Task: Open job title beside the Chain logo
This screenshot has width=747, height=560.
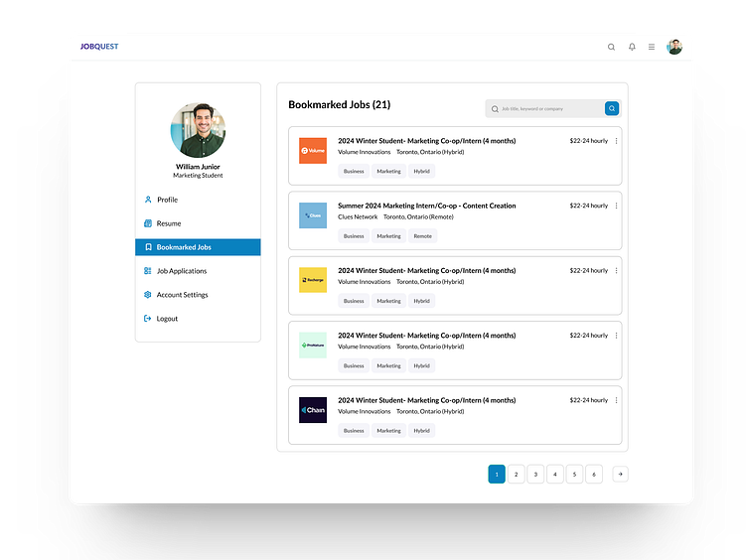Action: (x=427, y=400)
